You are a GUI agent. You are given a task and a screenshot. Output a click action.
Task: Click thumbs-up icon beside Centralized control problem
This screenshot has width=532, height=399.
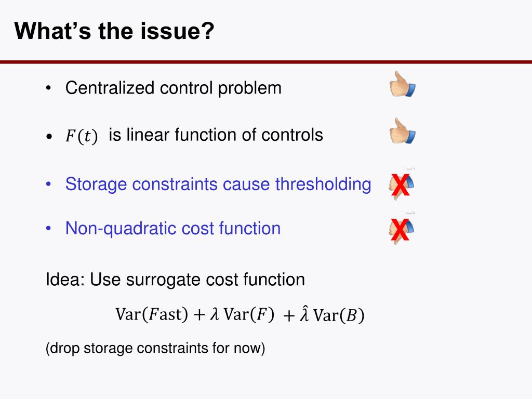[403, 84]
